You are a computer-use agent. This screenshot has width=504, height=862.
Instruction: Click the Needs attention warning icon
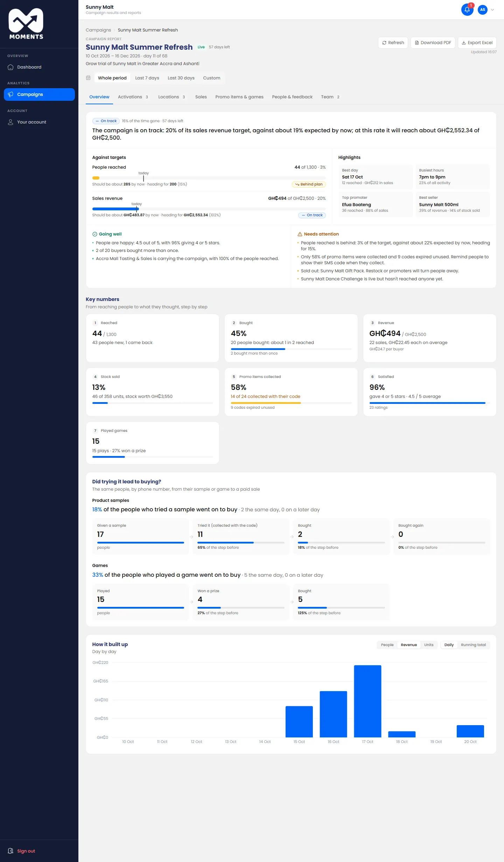point(300,234)
